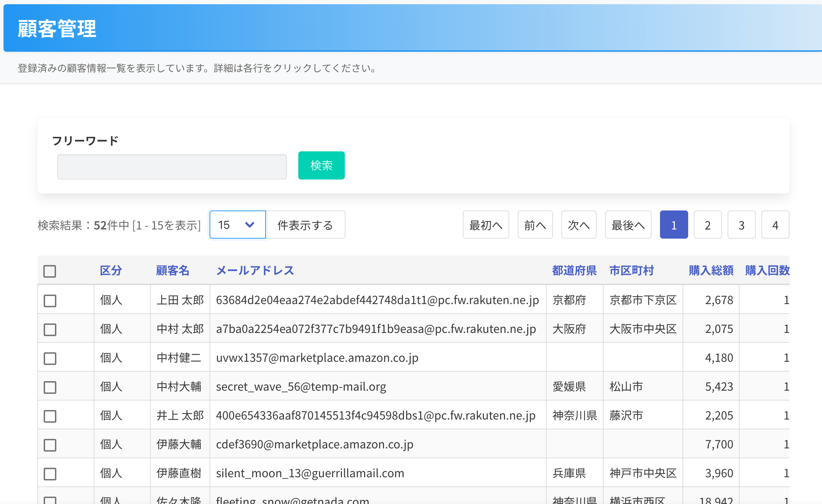Tick the select-all checkbox in table header
The width and height of the screenshot is (822, 504).
[x=50, y=271]
